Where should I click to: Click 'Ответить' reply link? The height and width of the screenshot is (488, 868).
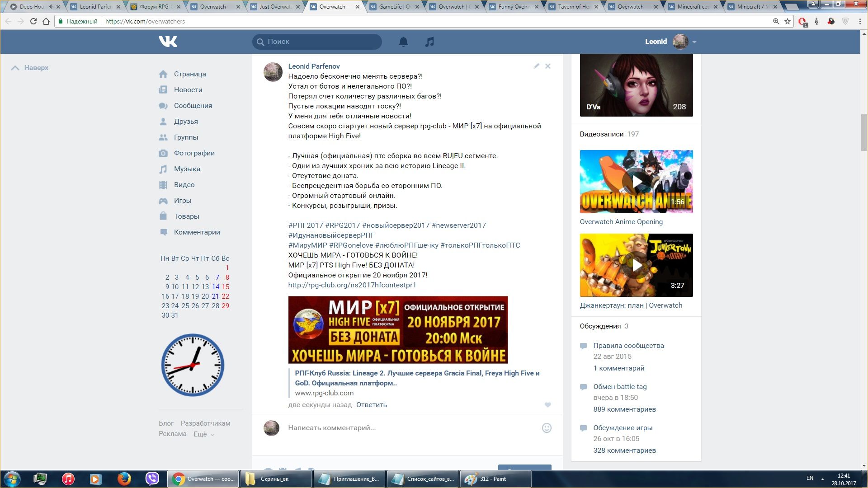[371, 405]
